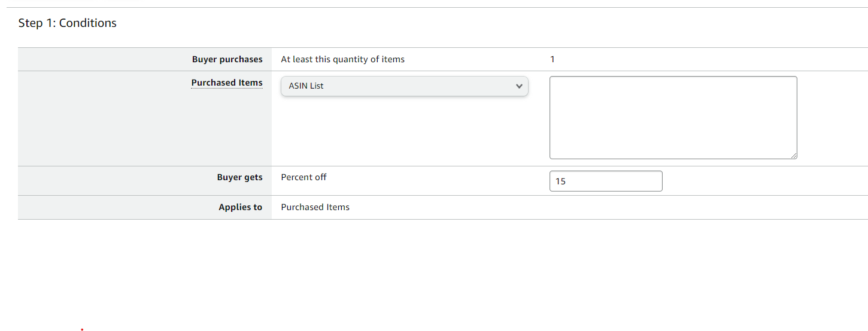Click 'Purchased Items' value in Applies to row

click(x=315, y=207)
